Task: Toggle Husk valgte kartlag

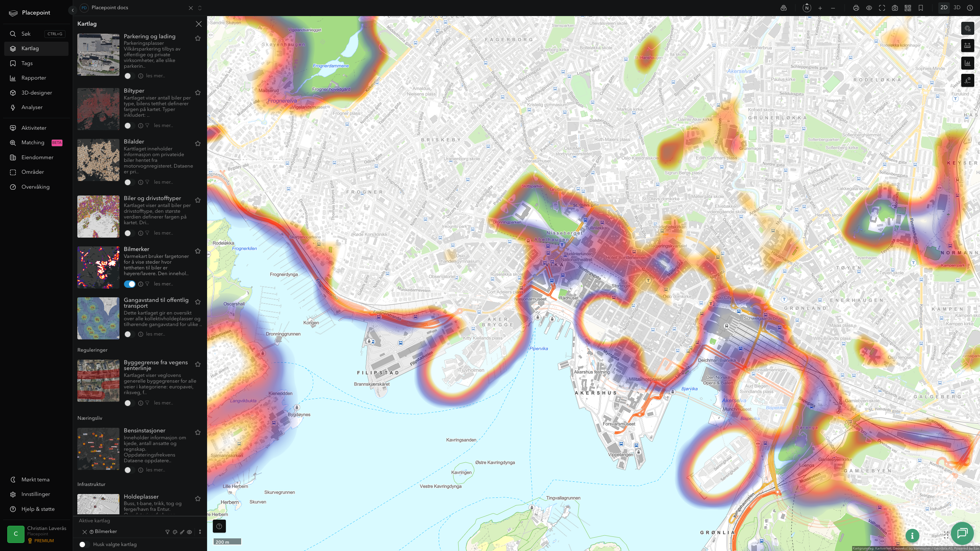Action: click(x=84, y=544)
